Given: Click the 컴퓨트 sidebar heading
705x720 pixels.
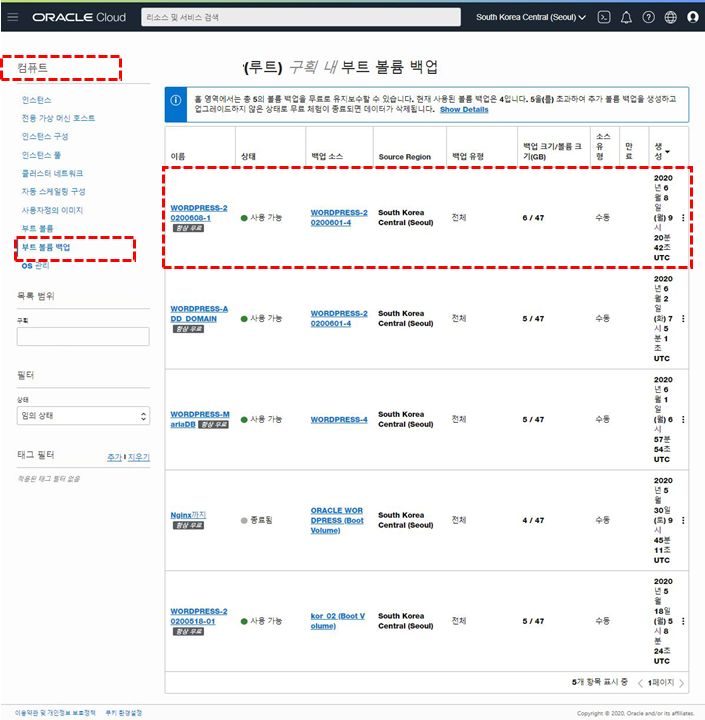Looking at the screenshot, I should 32,68.
